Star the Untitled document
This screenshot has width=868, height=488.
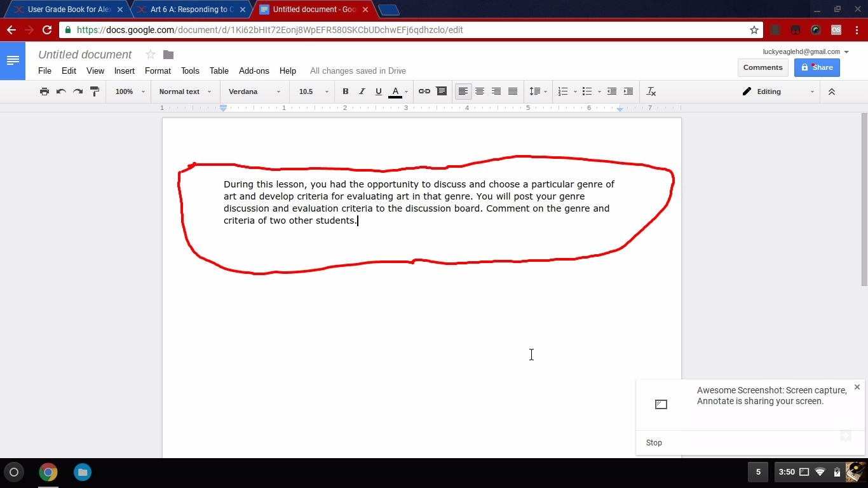click(151, 55)
